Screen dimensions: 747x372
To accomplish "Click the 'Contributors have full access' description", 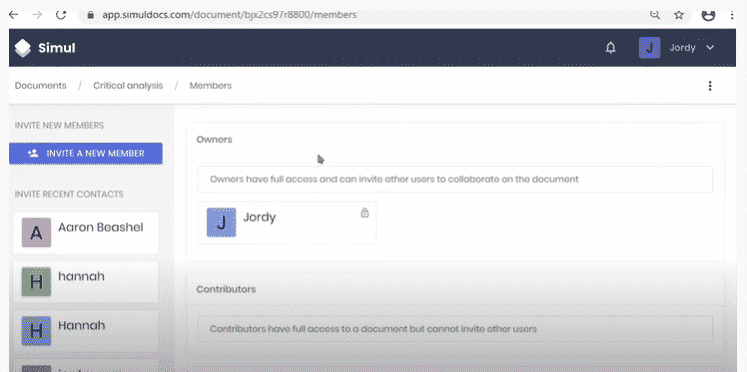I will (373, 329).
